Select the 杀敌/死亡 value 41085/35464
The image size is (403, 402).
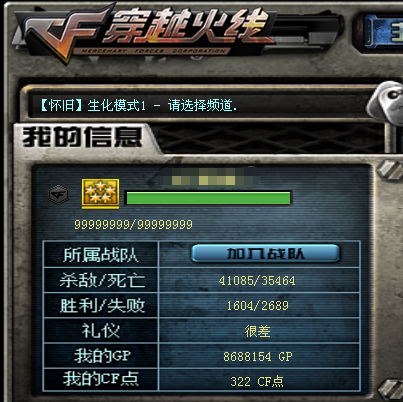257,281
